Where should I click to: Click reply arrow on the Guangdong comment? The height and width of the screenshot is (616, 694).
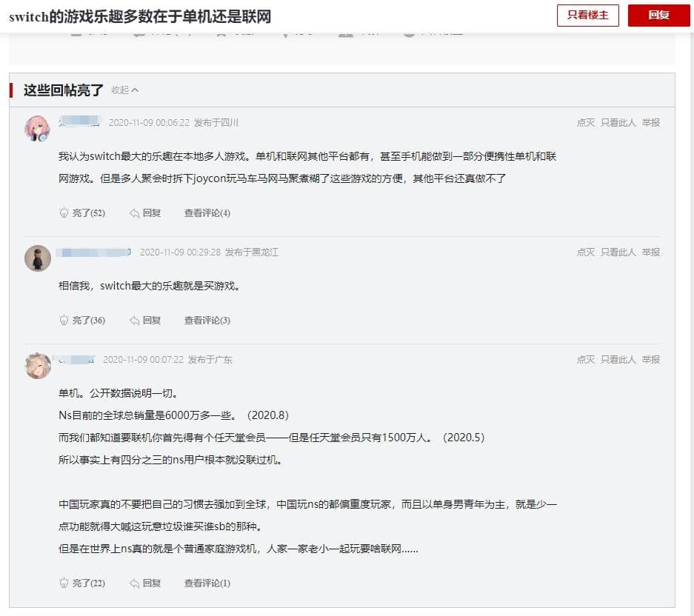coord(135,583)
